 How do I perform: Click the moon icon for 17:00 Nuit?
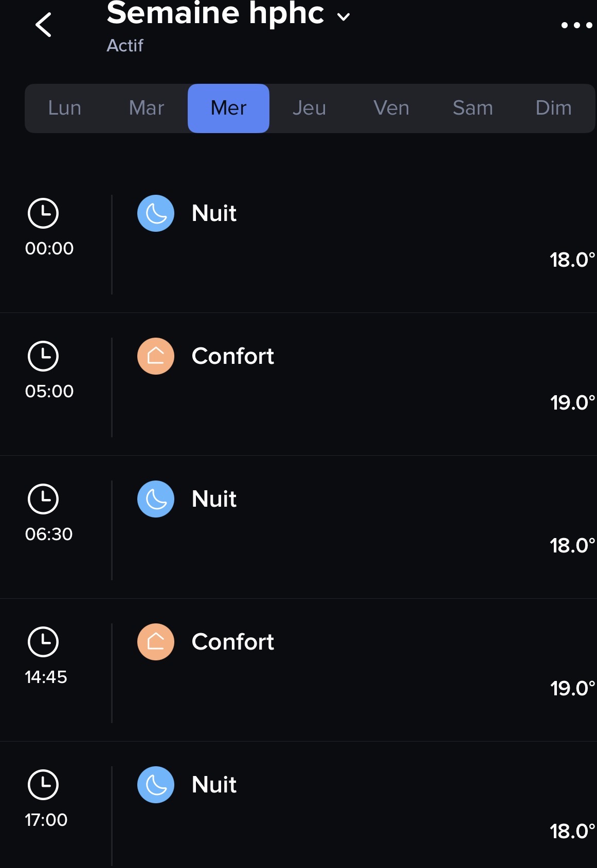click(156, 785)
